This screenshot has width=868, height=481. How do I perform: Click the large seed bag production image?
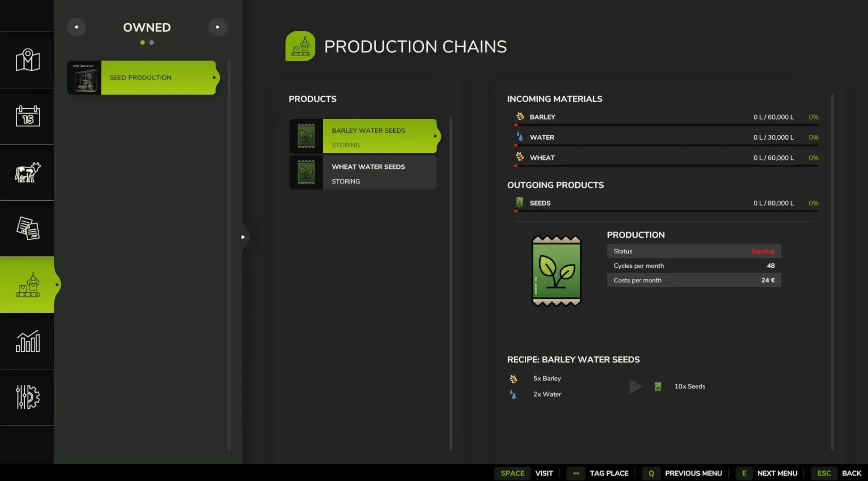point(556,271)
